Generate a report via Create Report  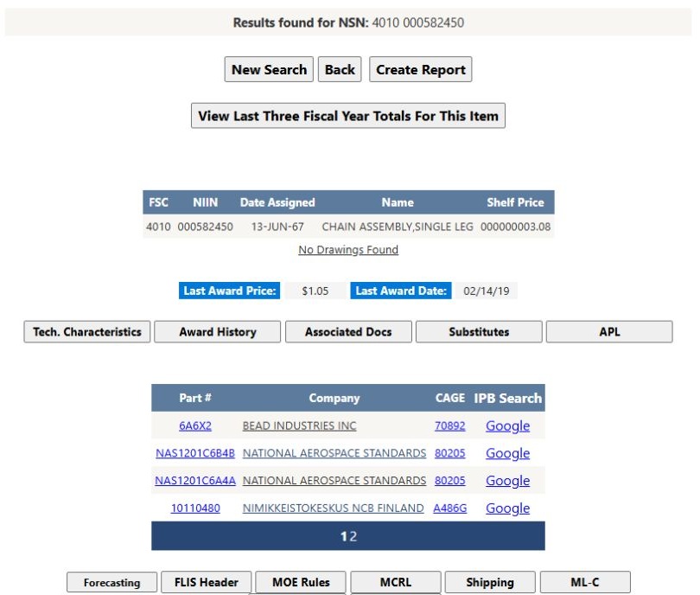[x=421, y=69]
